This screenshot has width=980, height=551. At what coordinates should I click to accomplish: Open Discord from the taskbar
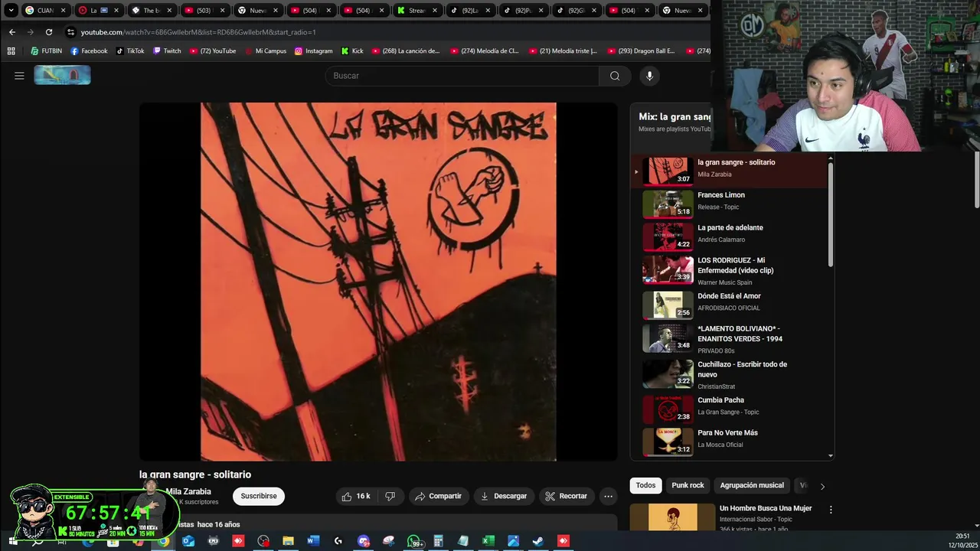363,541
